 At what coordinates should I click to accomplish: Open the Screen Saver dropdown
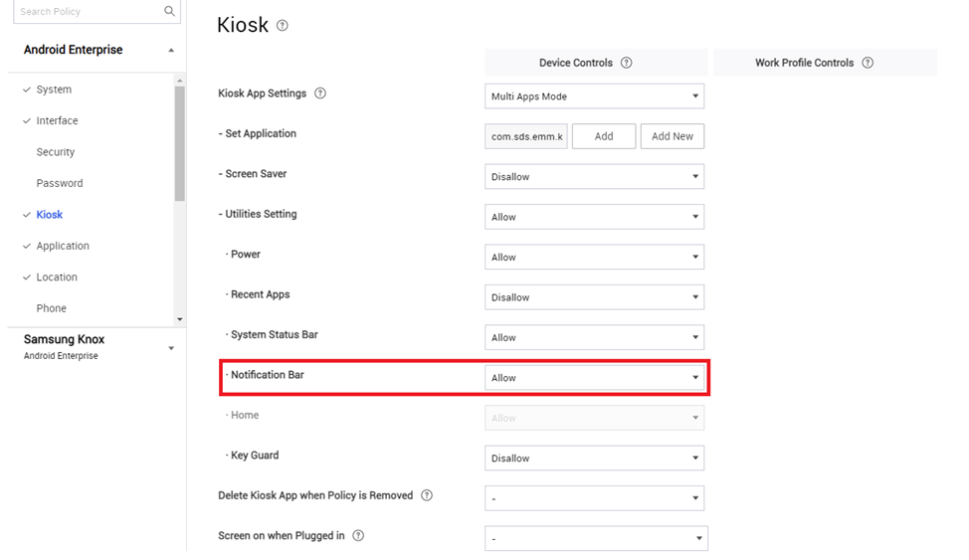[594, 177]
